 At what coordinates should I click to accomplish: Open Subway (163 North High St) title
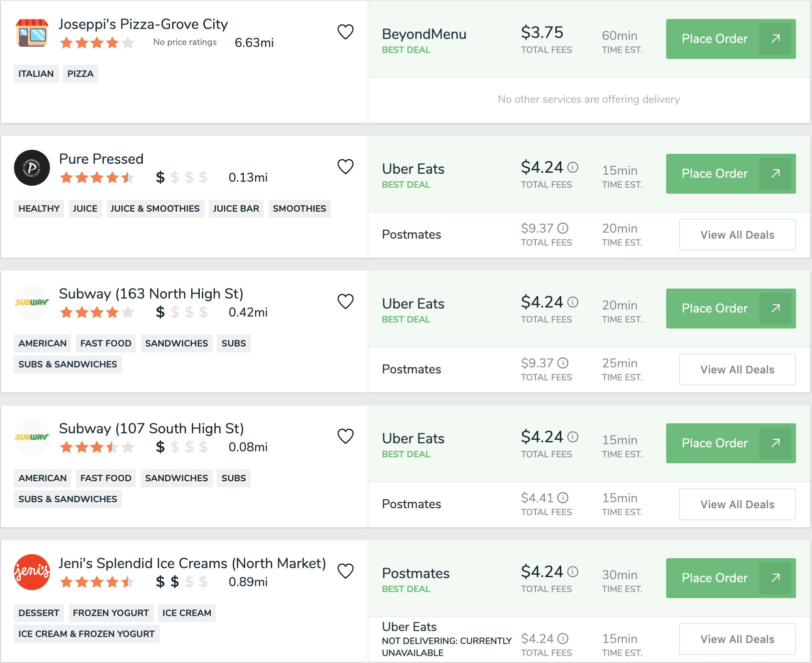click(151, 294)
